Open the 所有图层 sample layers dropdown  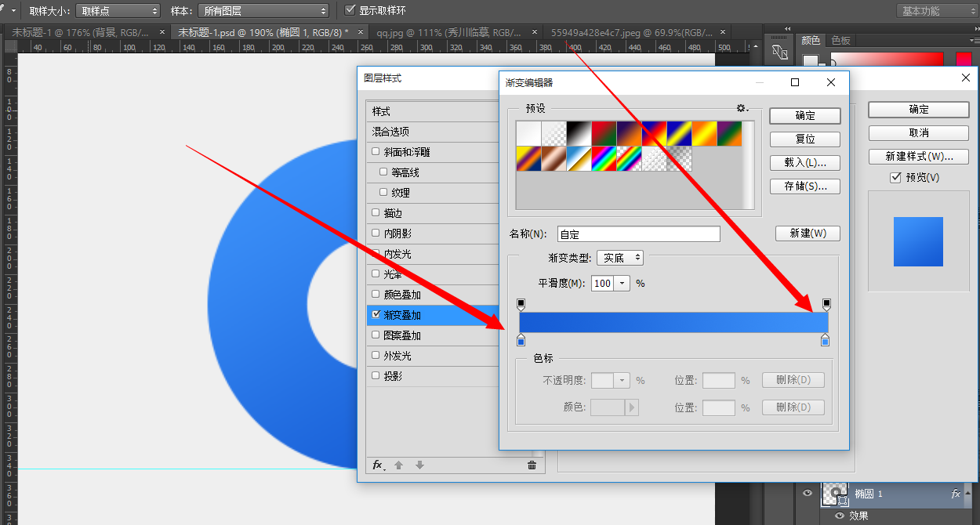point(263,11)
